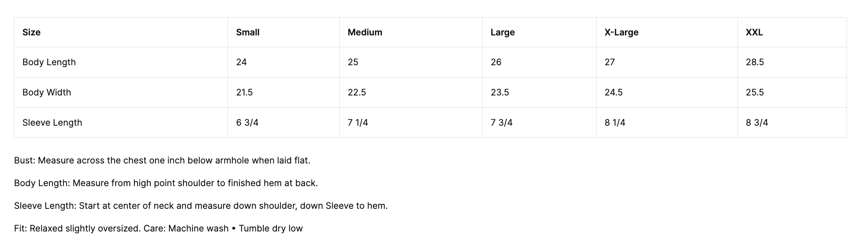This screenshot has height=245, width=868.
Task: Select the Body Length row label
Action: [x=49, y=62]
